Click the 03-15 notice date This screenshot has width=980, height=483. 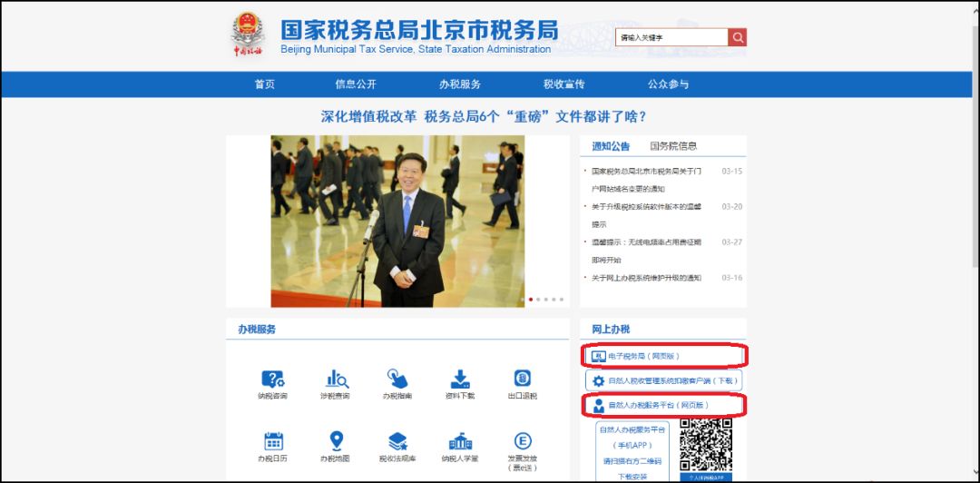732,171
